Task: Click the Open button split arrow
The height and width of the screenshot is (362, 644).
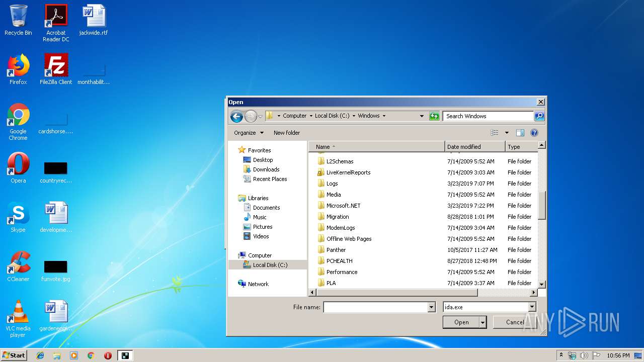Action: (x=483, y=322)
